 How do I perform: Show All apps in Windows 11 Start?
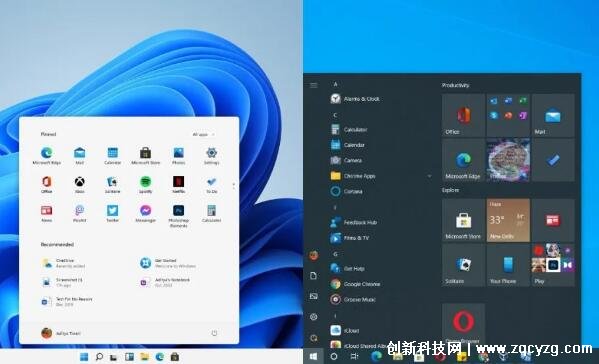203,134
